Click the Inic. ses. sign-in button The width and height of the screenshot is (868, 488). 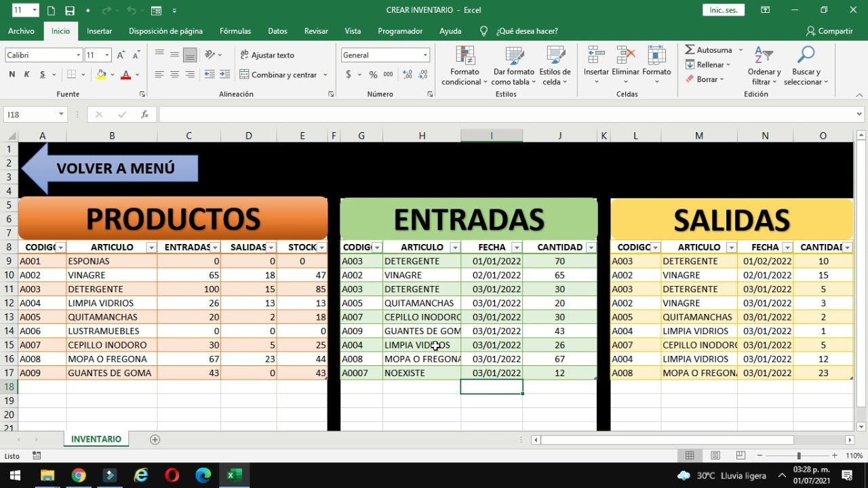click(724, 10)
